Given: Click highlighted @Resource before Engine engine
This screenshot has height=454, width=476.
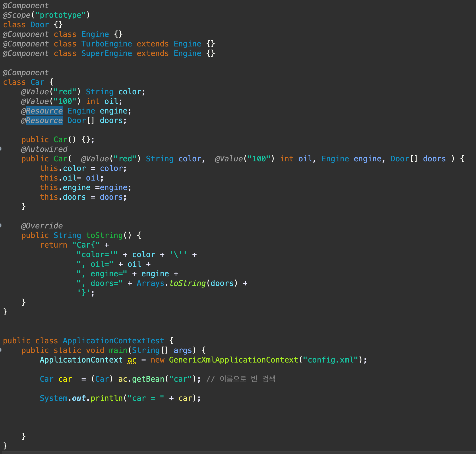Looking at the screenshot, I should [44, 111].
